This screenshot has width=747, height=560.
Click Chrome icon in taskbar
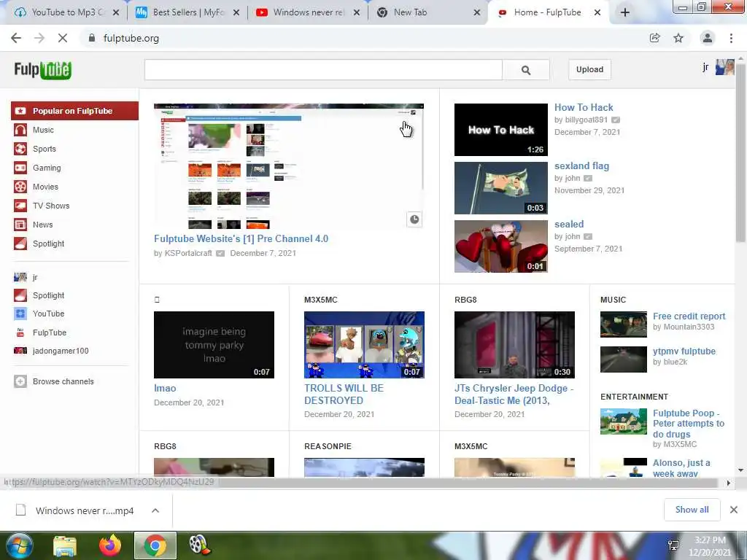(x=155, y=545)
